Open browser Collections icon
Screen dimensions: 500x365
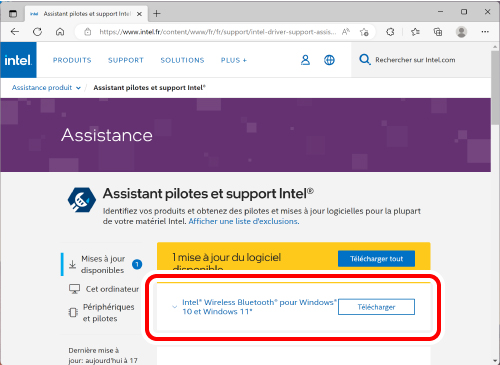click(x=438, y=32)
